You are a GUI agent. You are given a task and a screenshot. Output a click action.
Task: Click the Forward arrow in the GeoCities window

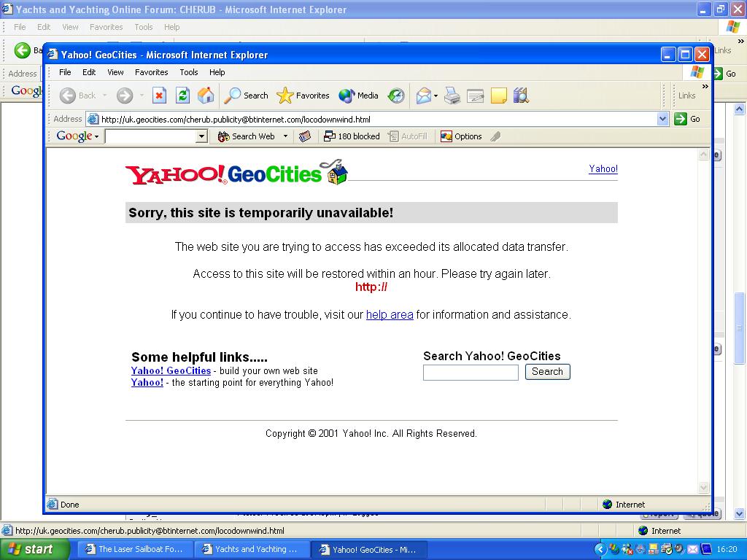(125, 96)
